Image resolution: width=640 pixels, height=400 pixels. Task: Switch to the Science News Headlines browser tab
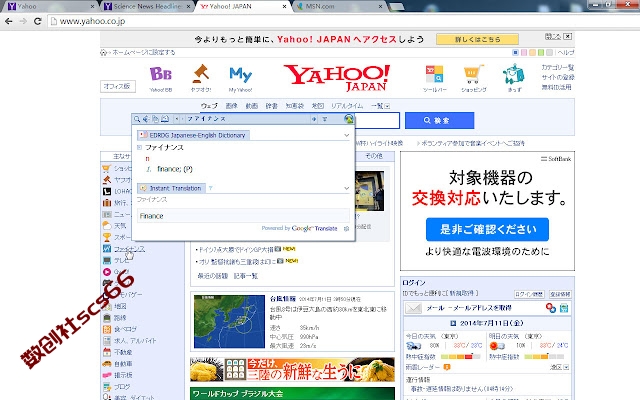[x=147, y=6]
